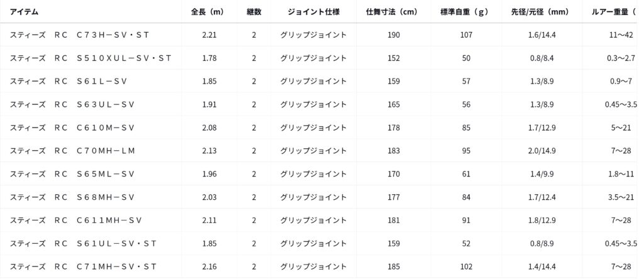
Task: Select the スティーズ RC S510XUL-SV・ST item
Action: (91, 58)
